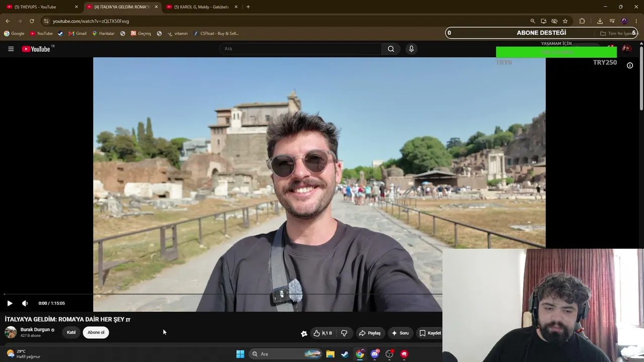Close the THEYUPS tab
Viewport: 644px width, 362px height.
[76, 7]
